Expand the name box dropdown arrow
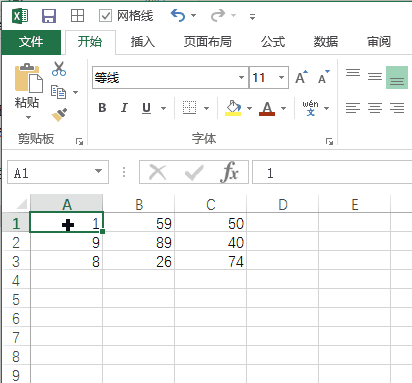Image resolution: width=412 pixels, height=383 pixels. point(98,171)
